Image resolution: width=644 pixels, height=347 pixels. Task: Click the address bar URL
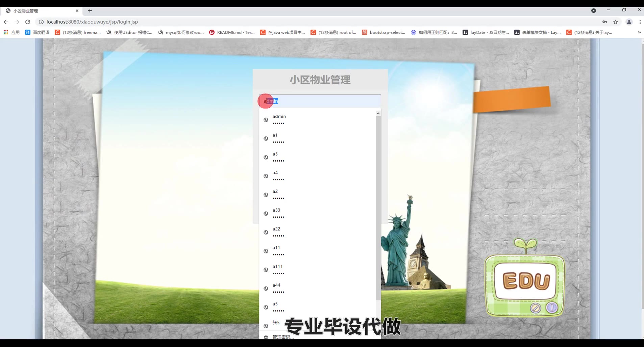click(92, 22)
